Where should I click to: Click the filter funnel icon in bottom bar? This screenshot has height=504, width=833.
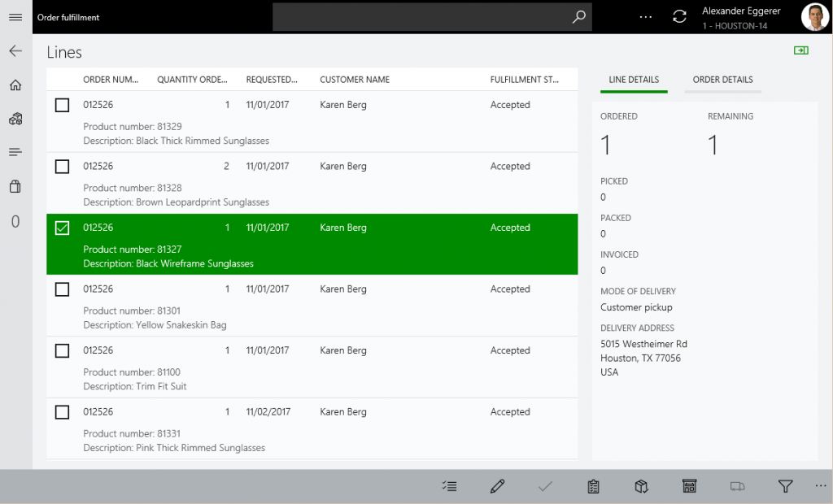click(785, 486)
